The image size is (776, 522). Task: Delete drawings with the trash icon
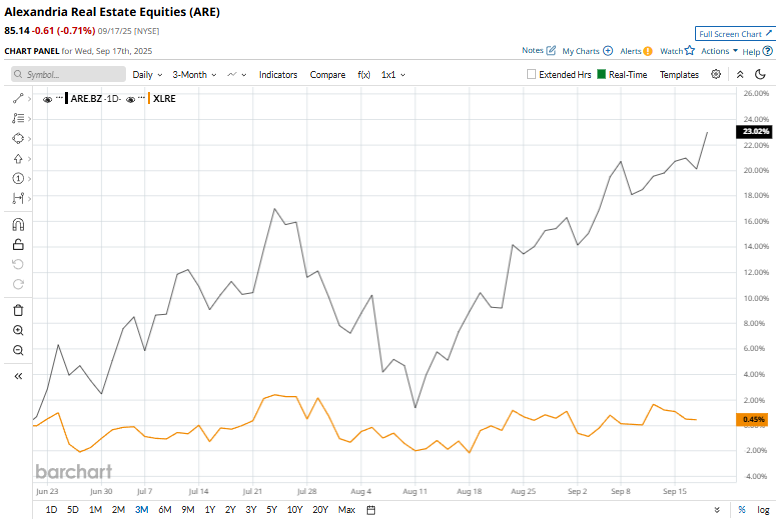click(18, 310)
